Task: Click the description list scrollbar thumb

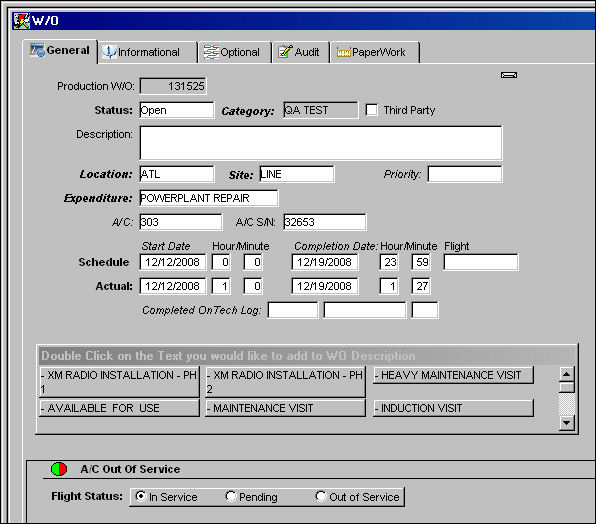Action: (566, 388)
